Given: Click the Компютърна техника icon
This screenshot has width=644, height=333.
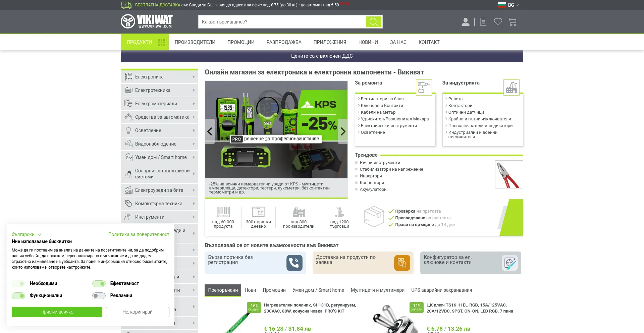Looking at the screenshot, I should pyautogui.click(x=128, y=204).
